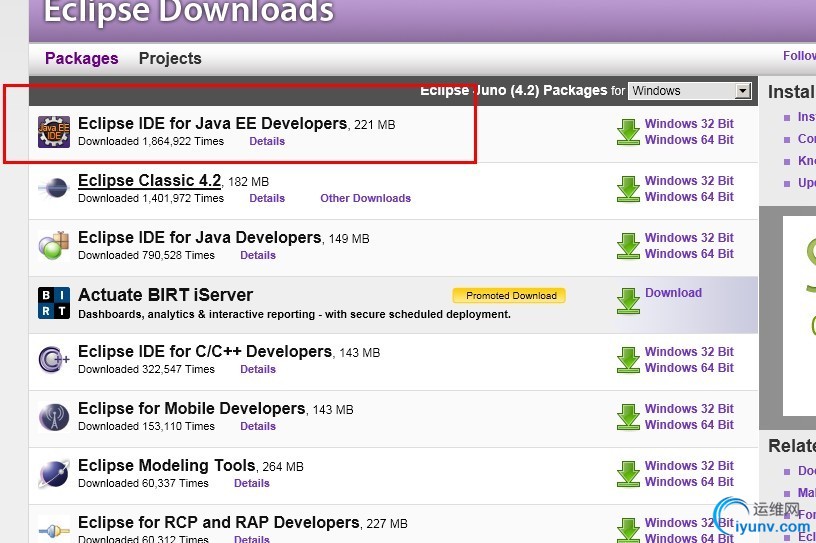Select the 'Downloaded 60,337 Times' text
816x543 pixels.
click(x=143, y=483)
